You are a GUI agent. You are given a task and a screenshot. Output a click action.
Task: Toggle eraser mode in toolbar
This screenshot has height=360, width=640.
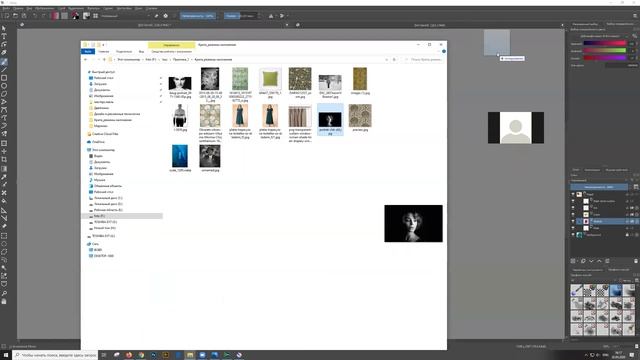point(156,16)
